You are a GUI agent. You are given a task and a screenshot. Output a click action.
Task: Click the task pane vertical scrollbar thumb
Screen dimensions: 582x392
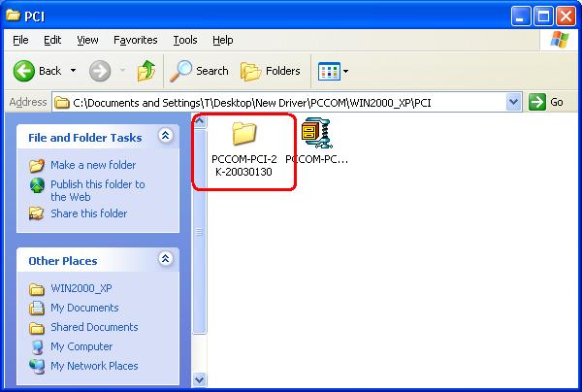pos(199,232)
